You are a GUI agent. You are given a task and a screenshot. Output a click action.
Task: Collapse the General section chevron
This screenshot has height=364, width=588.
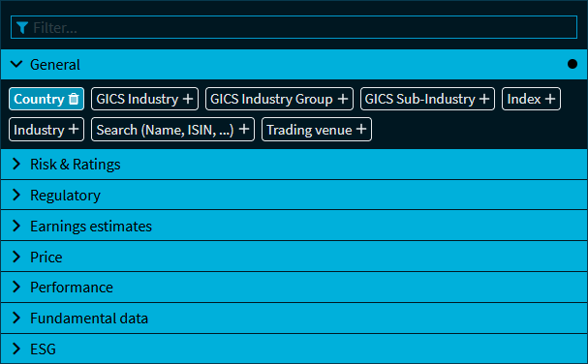pyautogui.click(x=16, y=64)
